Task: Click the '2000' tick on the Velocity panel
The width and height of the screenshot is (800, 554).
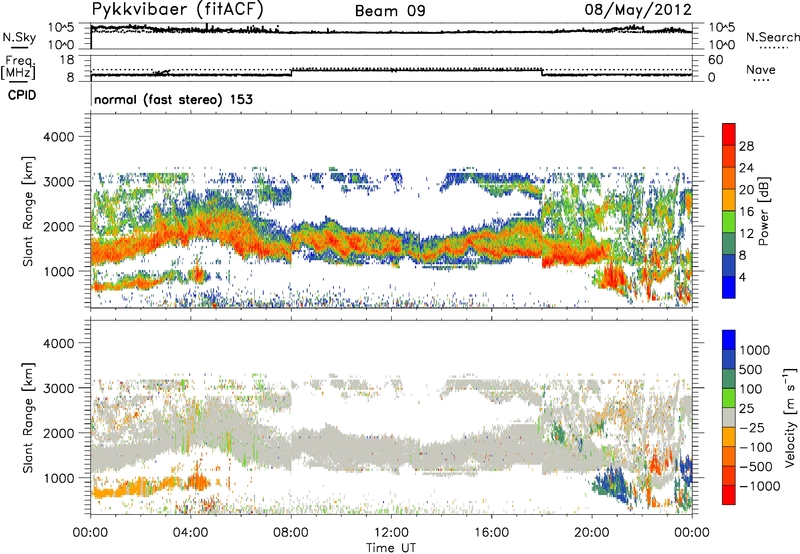Action: [x=59, y=433]
